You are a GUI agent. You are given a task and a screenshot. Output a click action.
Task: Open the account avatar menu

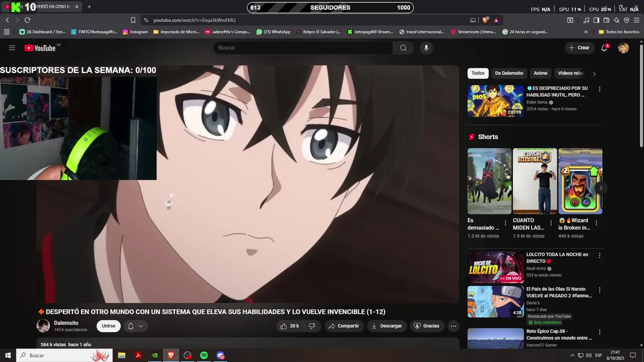(x=623, y=48)
